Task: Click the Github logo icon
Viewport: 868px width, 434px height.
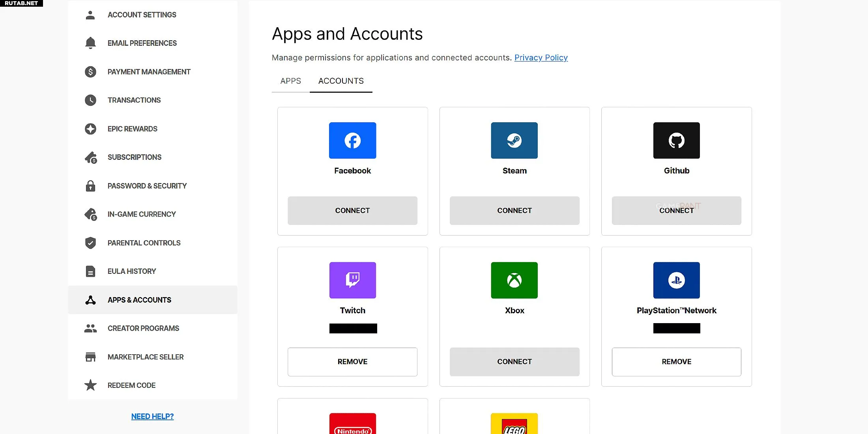Action: (x=676, y=140)
